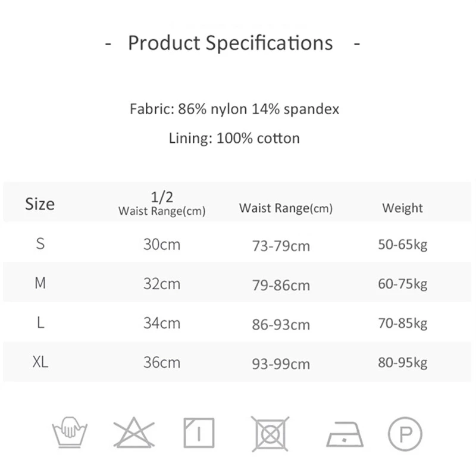Select the size XL row label

tap(40, 362)
